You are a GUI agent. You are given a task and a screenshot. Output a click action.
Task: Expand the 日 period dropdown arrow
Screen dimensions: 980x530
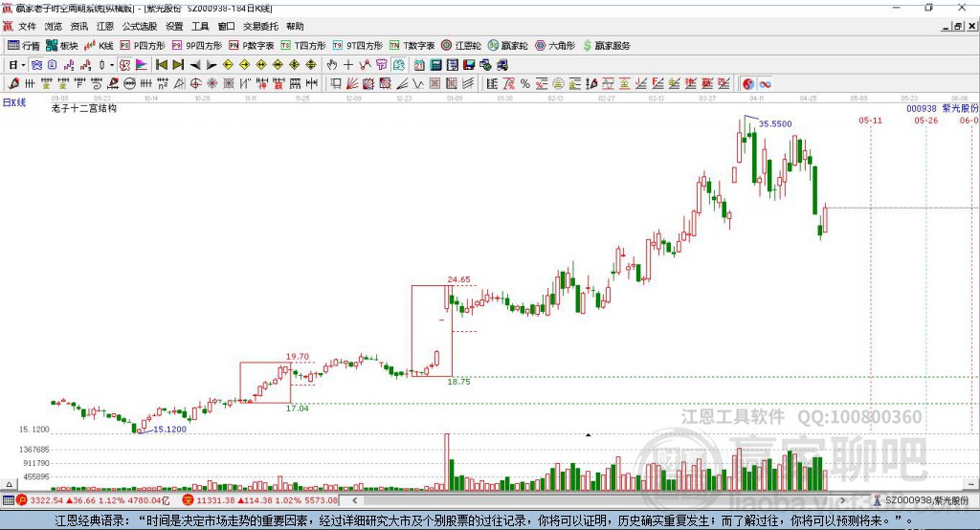point(23,65)
